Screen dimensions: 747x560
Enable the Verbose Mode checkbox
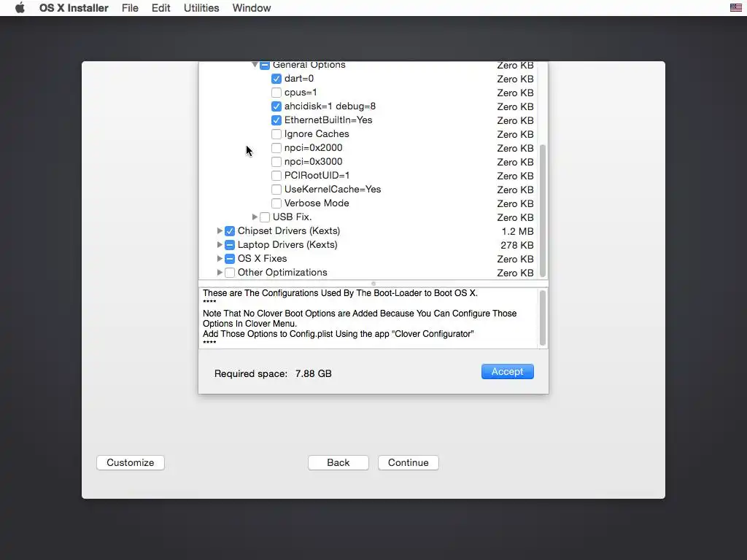276,203
